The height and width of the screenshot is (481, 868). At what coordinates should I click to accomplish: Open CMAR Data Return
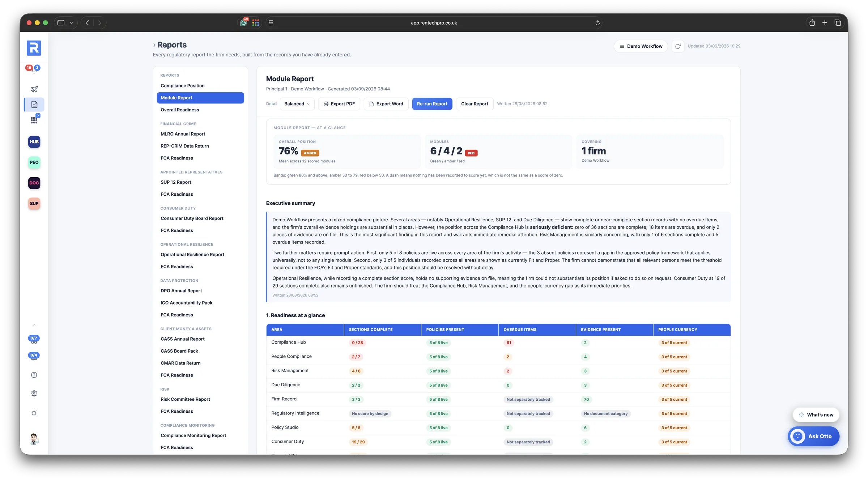200,363
